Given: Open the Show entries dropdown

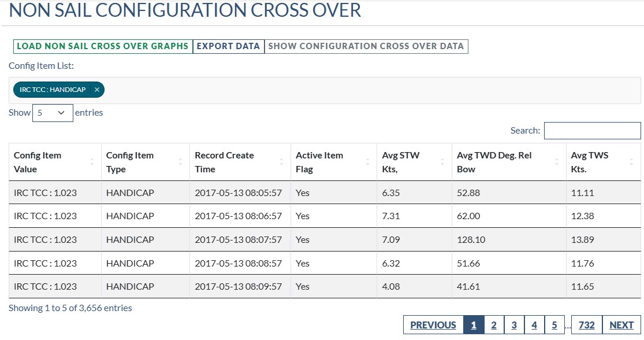Looking at the screenshot, I should click(53, 113).
